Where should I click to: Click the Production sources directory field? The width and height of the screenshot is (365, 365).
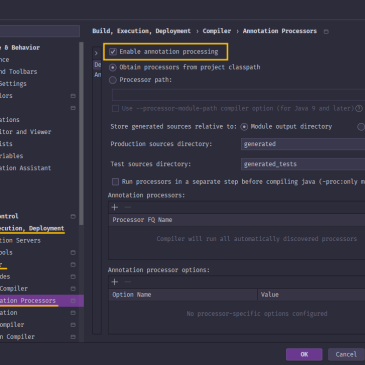[303, 144]
